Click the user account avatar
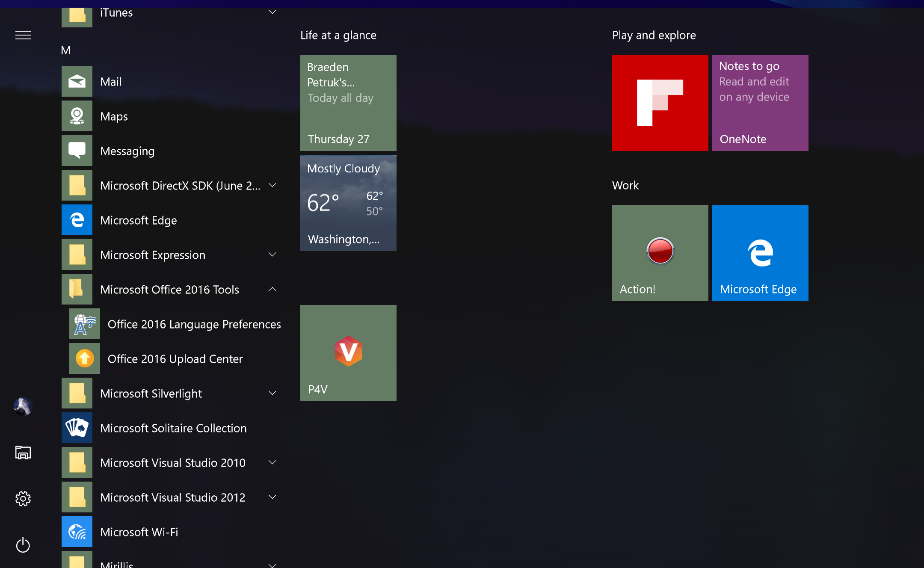Screen dimensions: 924x568 23,406
